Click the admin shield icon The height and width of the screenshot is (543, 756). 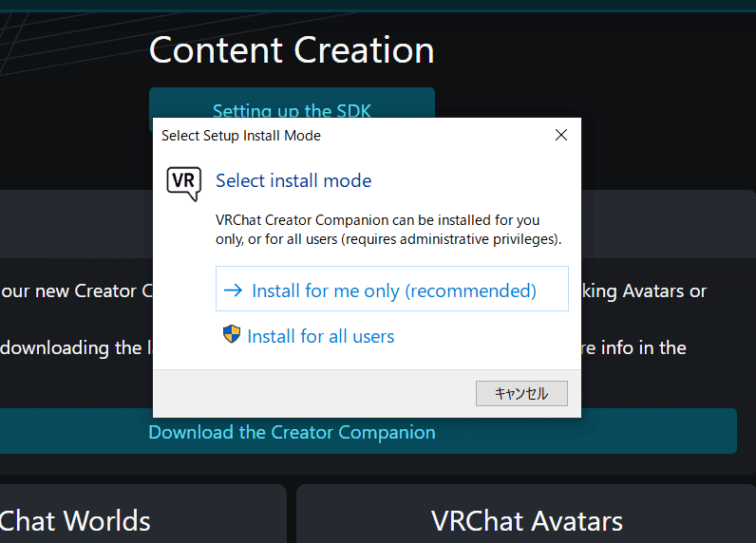(232, 334)
